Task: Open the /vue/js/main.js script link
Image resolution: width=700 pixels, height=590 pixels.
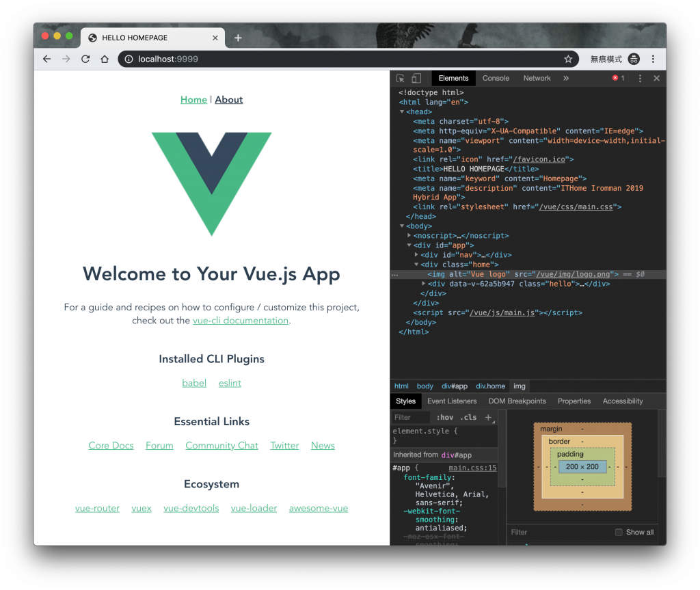Action: tap(502, 312)
